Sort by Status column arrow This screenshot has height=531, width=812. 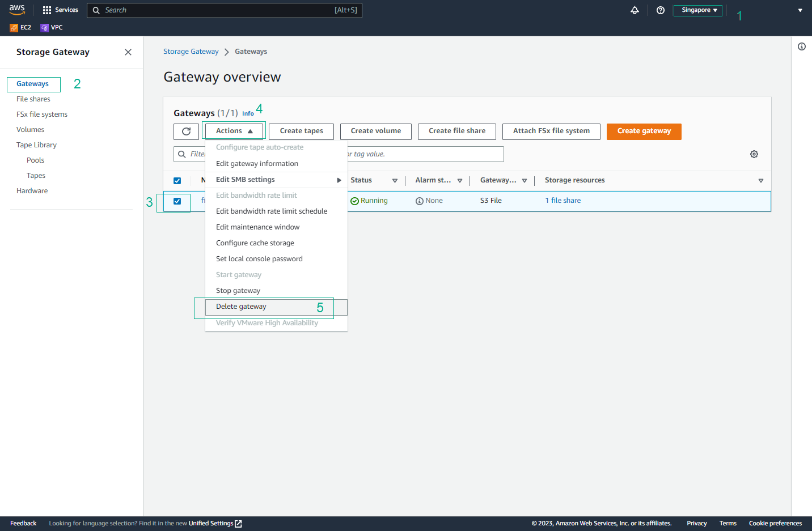point(395,181)
